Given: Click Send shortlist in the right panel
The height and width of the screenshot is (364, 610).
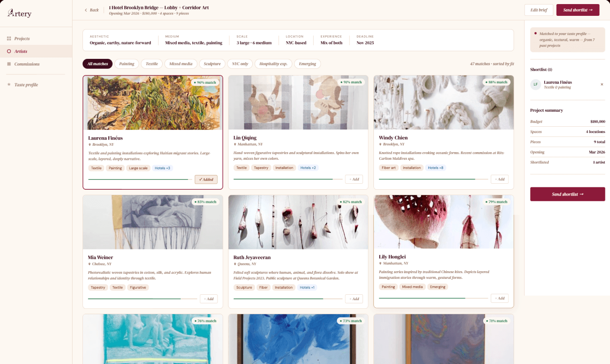Looking at the screenshot, I should pos(567,194).
